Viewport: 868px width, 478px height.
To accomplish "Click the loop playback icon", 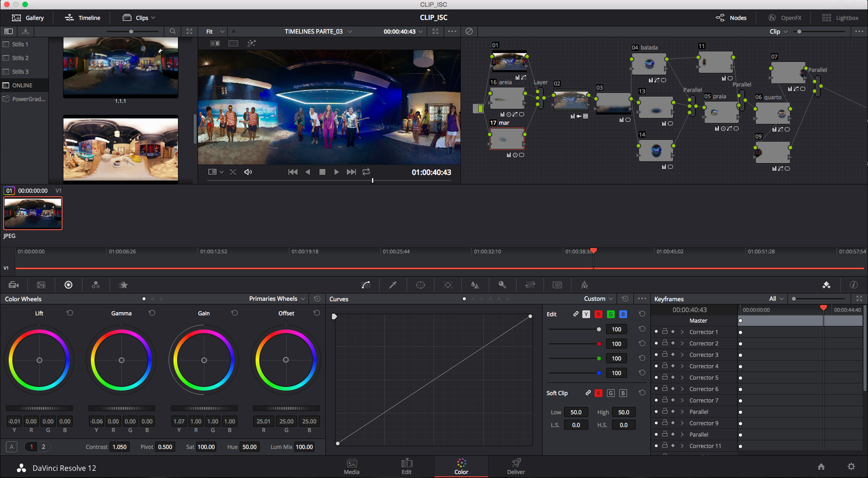I will [366, 172].
